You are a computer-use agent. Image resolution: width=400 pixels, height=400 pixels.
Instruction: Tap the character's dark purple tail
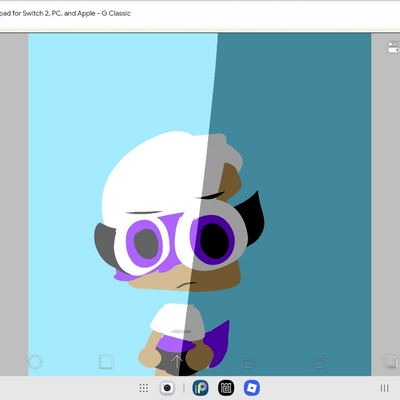218,343
